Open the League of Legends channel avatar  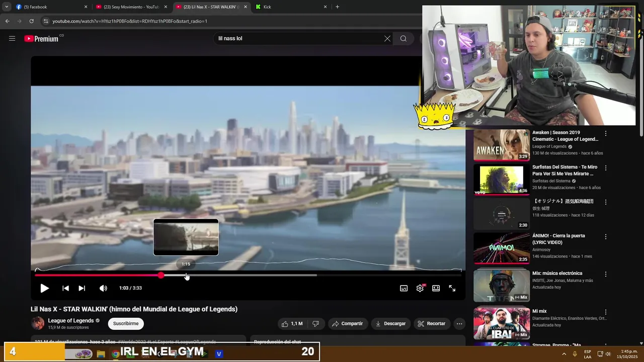pos(38,323)
